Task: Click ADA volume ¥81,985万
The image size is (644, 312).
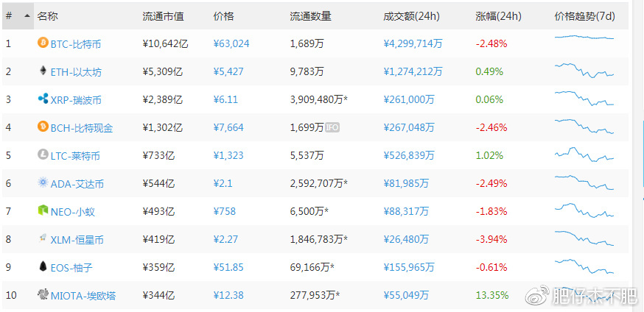Action: [406, 183]
